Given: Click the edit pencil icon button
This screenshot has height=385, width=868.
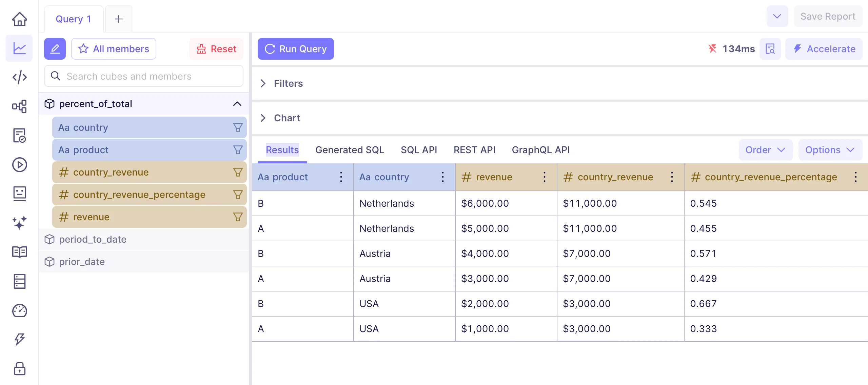Looking at the screenshot, I should 55,49.
